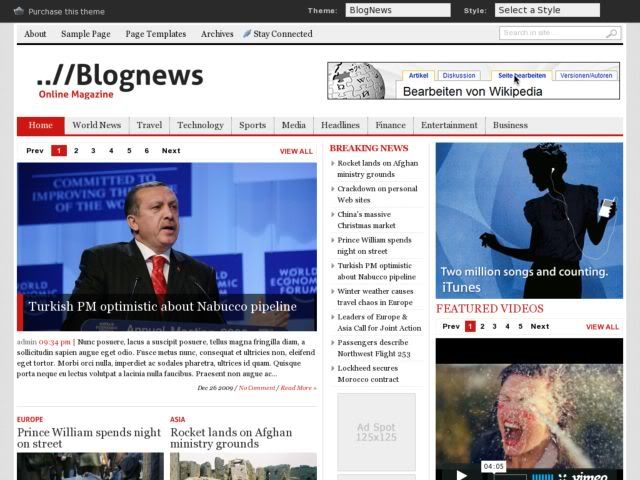Go to slide 3 of the main slider
This screenshot has height=480, width=640.
(x=93, y=151)
